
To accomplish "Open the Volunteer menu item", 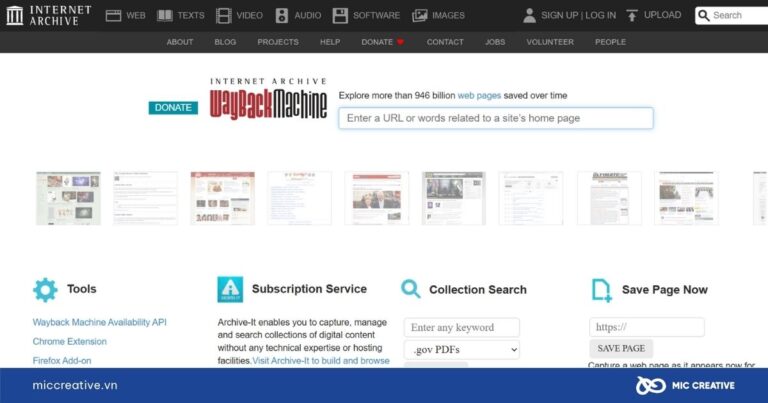I will click(550, 42).
